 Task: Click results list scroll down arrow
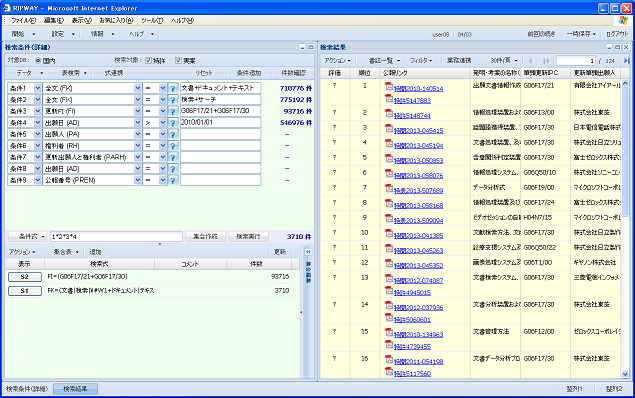624,374
